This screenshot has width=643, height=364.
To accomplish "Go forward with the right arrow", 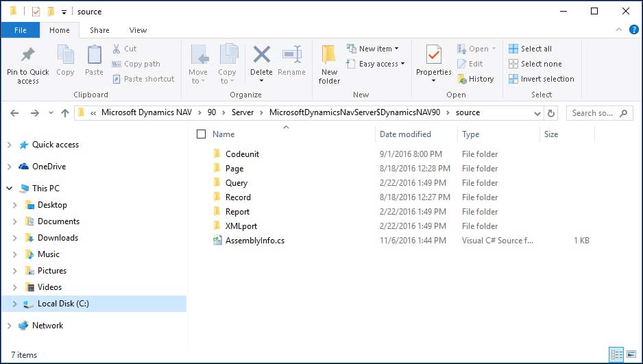I will click(x=35, y=113).
